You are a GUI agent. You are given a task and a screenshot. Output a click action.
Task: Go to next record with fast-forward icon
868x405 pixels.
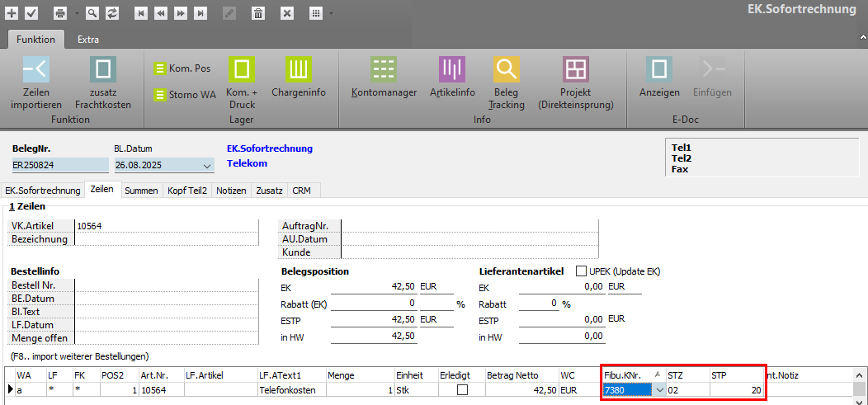(181, 12)
